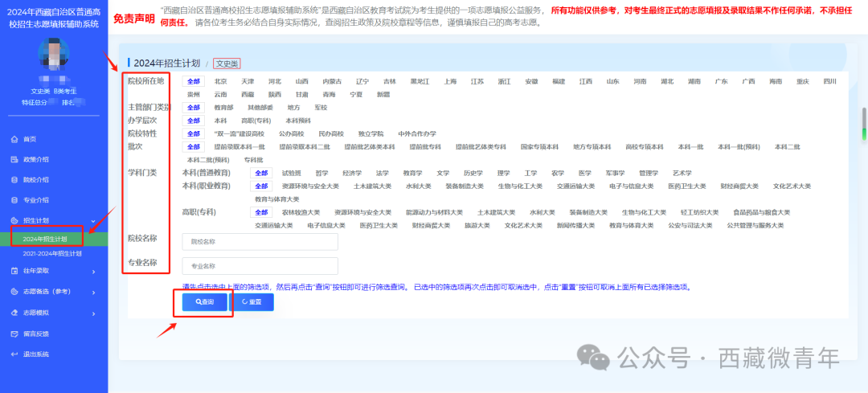The height and width of the screenshot is (393, 868).
Task: Focus the 专业名称 input field
Action: pos(260,266)
